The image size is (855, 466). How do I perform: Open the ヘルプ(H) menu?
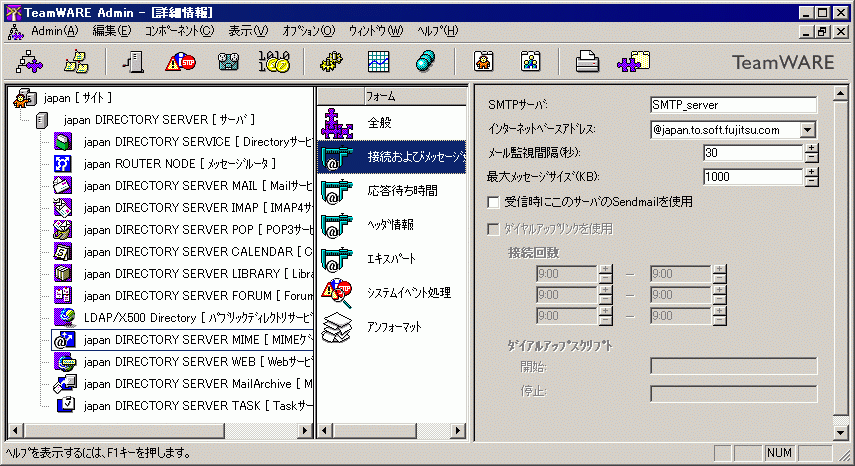point(437,31)
